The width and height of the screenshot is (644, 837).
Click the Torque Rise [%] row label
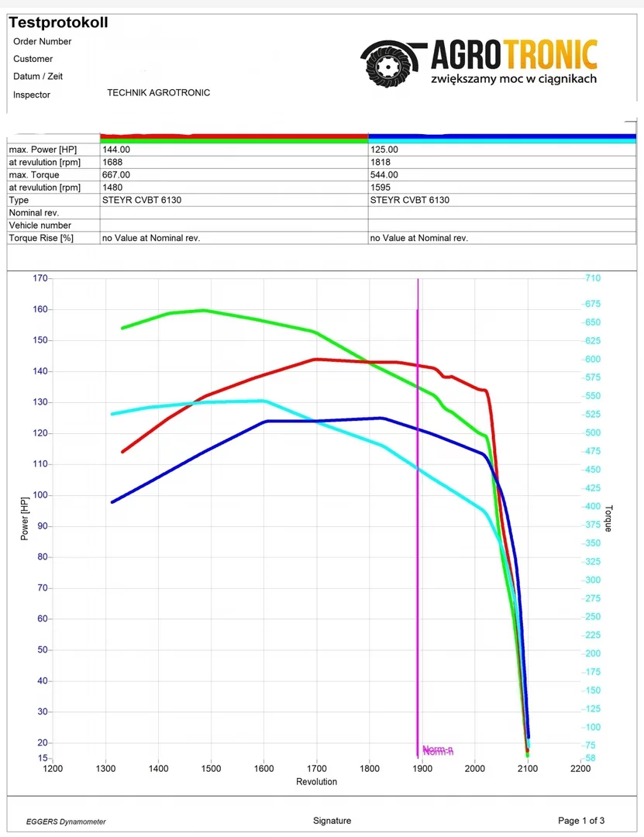41,238
